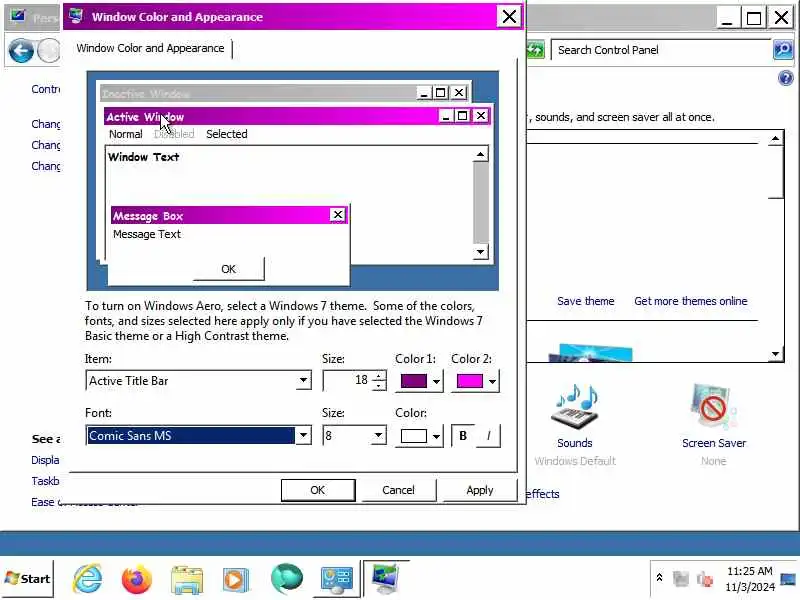Click the Cancel button

398,490
